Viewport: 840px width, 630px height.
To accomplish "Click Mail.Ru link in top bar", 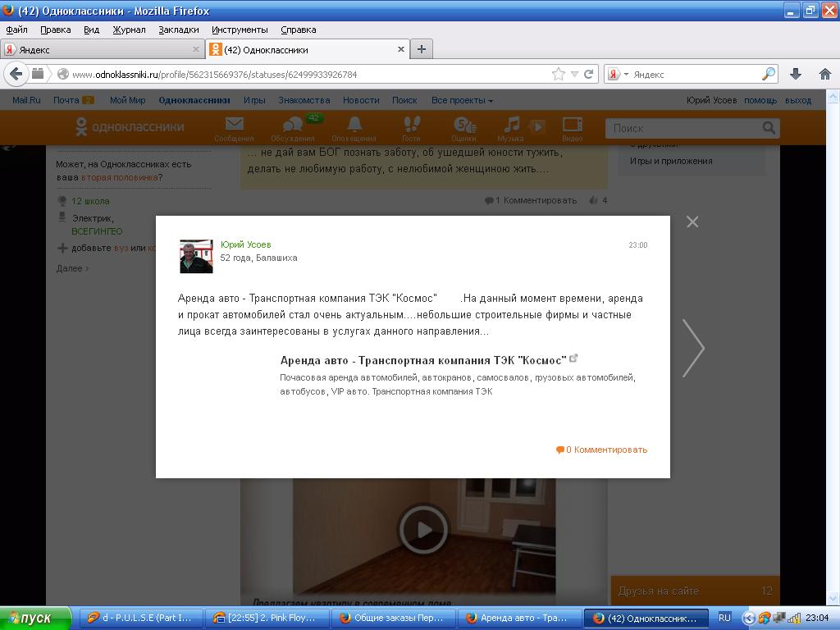I will click(26, 100).
